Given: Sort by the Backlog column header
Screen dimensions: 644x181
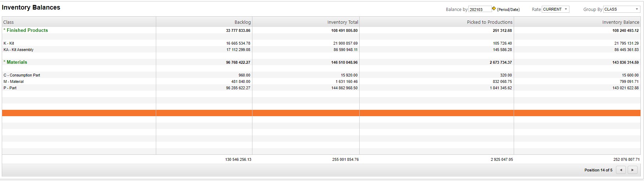Looking at the screenshot, I should coord(242,22).
